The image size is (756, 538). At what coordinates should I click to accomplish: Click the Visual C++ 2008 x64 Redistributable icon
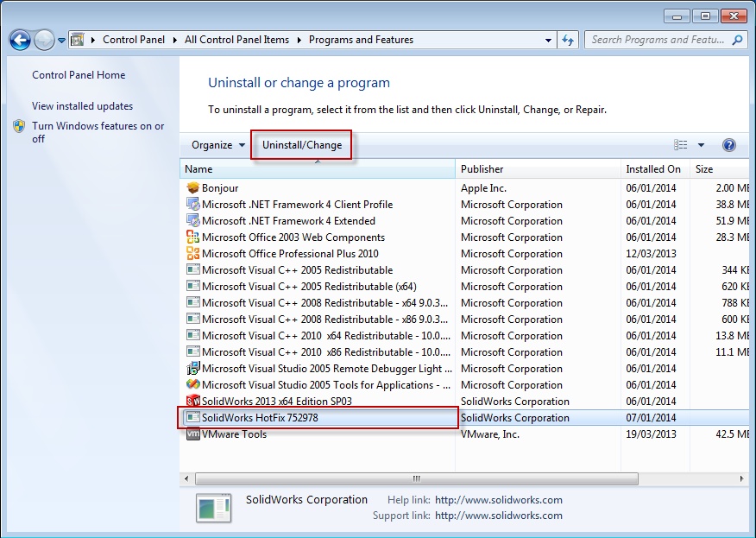(192, 302)
